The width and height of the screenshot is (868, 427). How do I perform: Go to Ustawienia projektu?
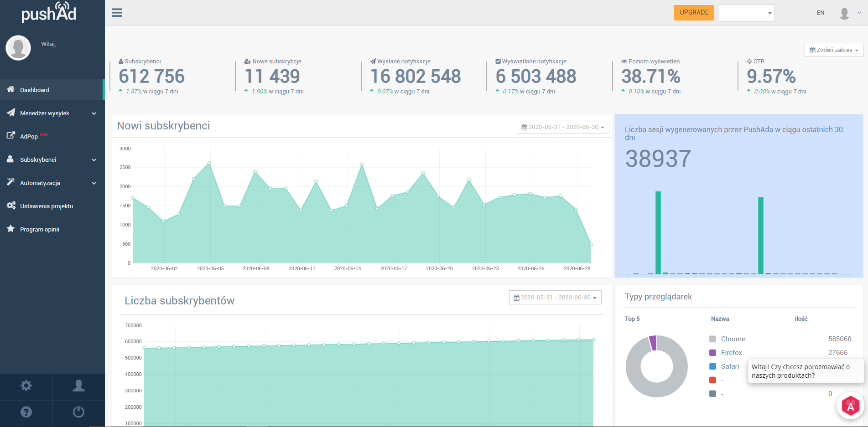point(47,206)
